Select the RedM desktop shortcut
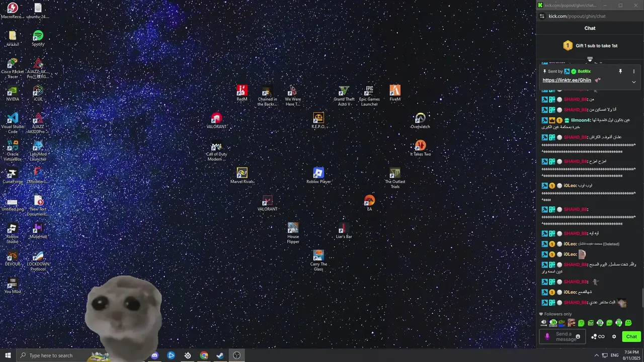 pyautogui.click(x=242, y=93)
